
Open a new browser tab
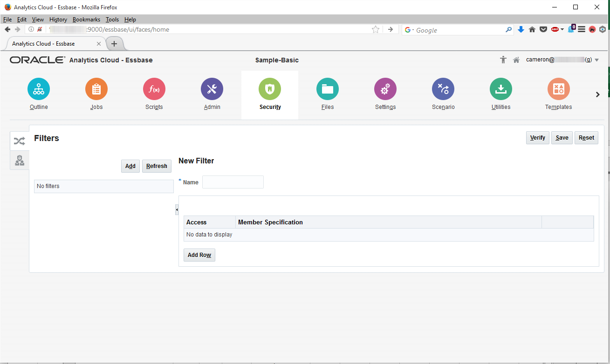[114, 44]
